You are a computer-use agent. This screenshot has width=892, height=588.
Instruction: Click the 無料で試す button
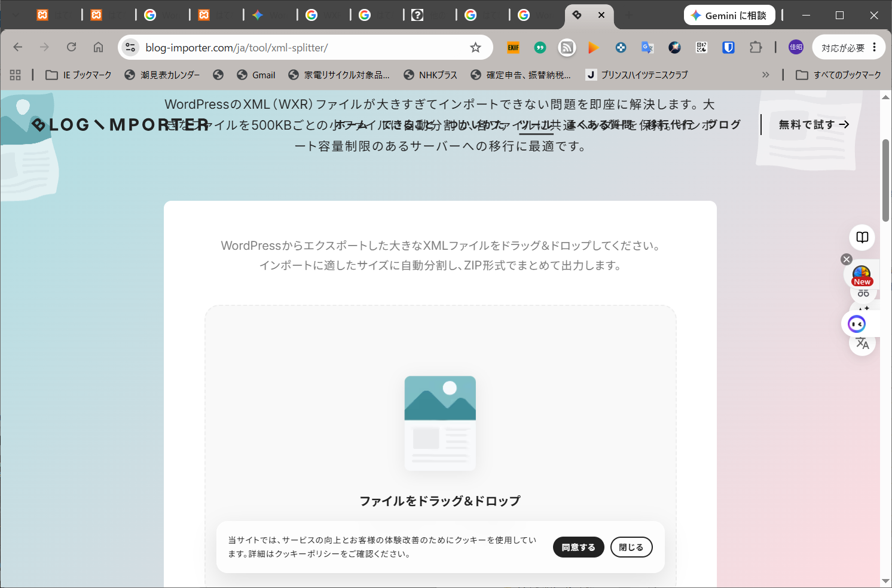[814, 124]
